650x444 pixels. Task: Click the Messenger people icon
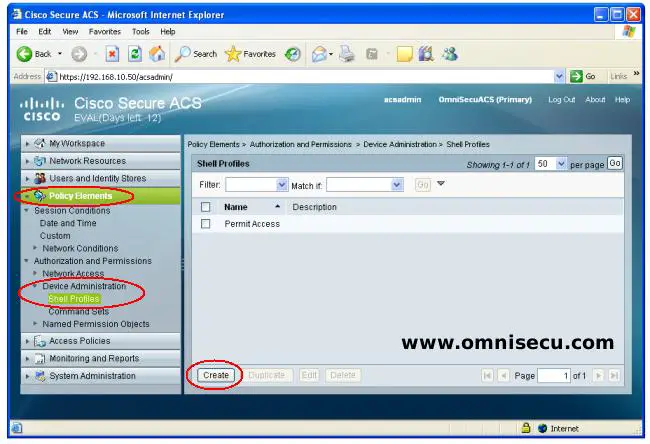pyautogui.click(x=450, y=54)
